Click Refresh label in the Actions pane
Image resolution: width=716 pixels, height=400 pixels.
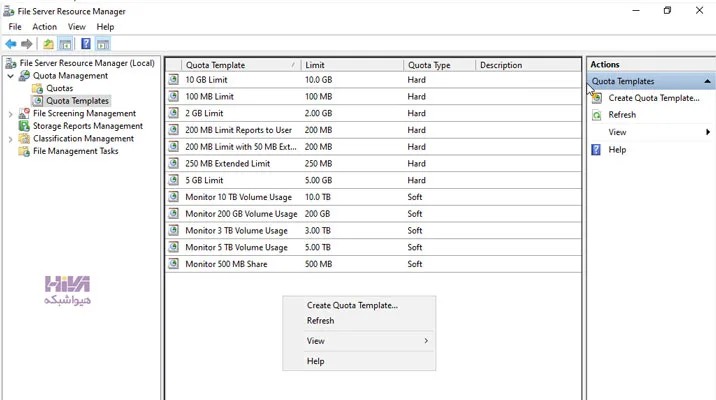coord(622,115)
